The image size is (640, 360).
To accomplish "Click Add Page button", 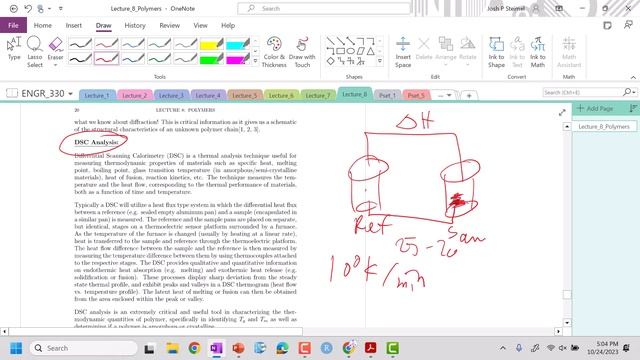I will pyautogui.click(x=595, y=109).
